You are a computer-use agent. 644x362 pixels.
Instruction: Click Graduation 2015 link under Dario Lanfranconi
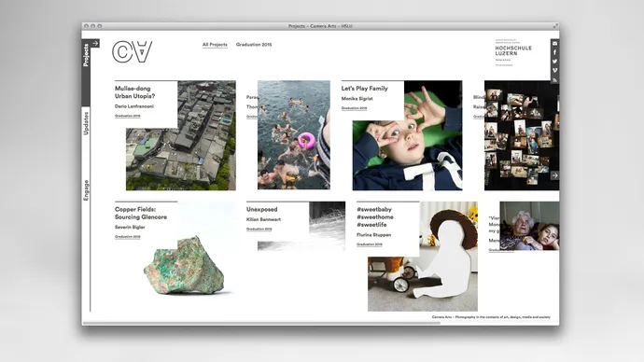coord(128,116)
